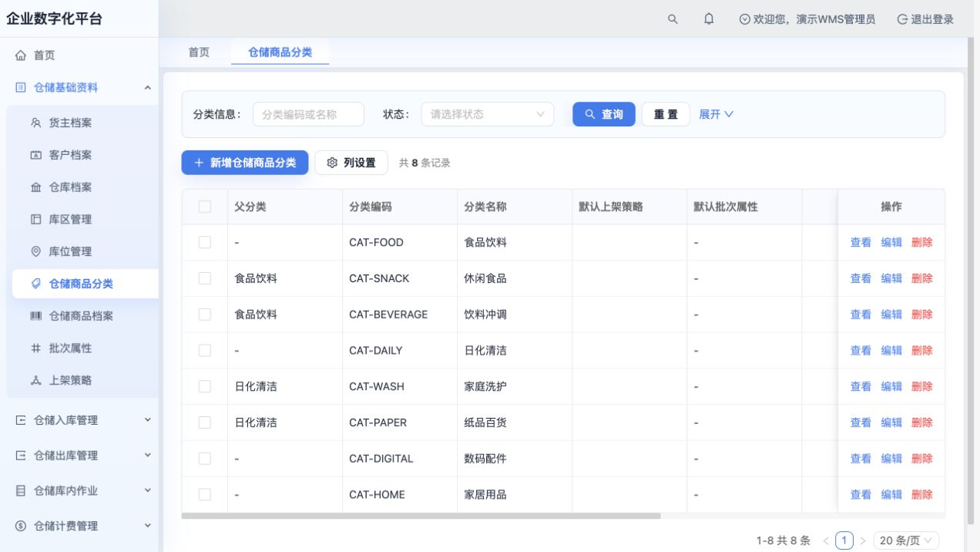980x552 pixels.
Task: Switch to the 首页 tab
Action: click(199, 52)
